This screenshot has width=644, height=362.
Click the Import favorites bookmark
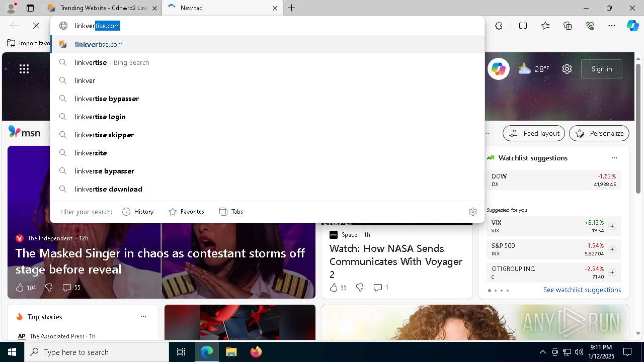(x=29, y=43)
